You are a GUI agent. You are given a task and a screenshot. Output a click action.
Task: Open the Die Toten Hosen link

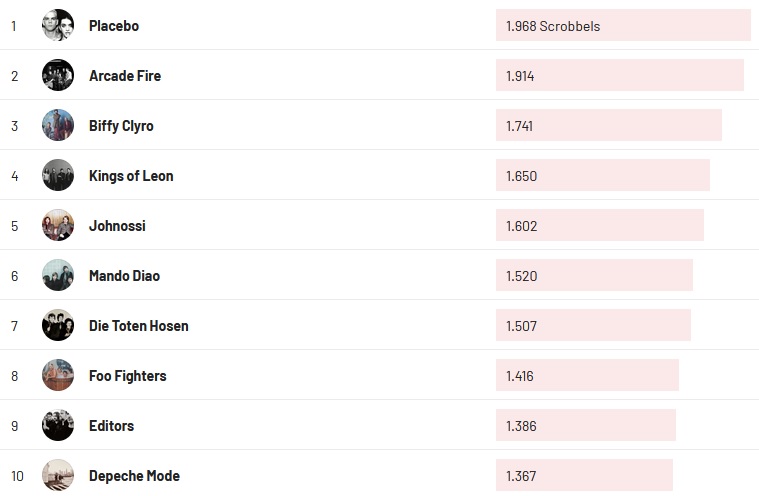point(139,326)
